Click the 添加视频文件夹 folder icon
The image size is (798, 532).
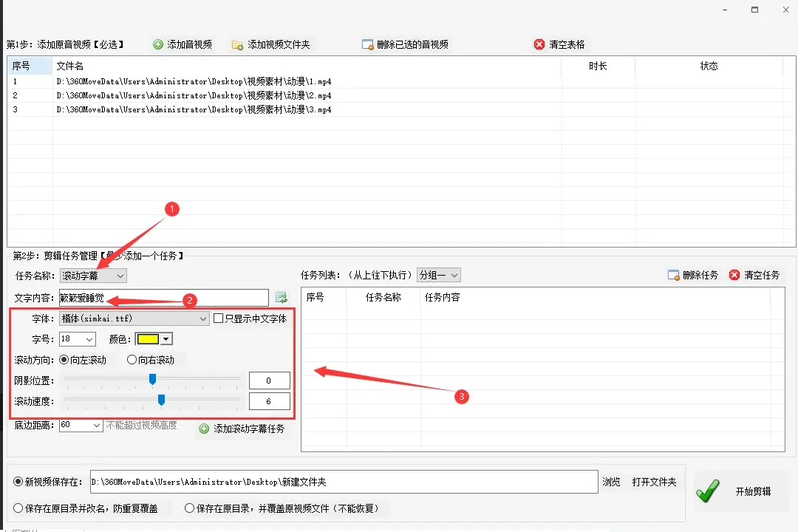[x=237, y=45]
